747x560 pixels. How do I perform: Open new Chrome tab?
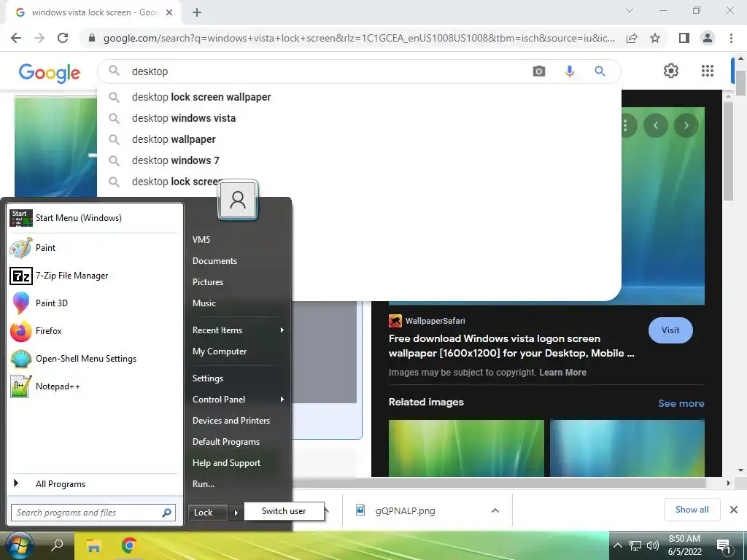click(x=197, y=12)
